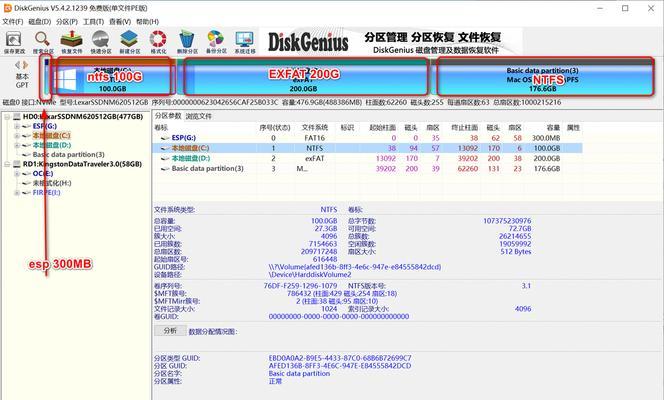Click the drive icon beside 未格式化(H:) in the tree
This screenshot has width=664, height=400.
(x=26, y=183)
